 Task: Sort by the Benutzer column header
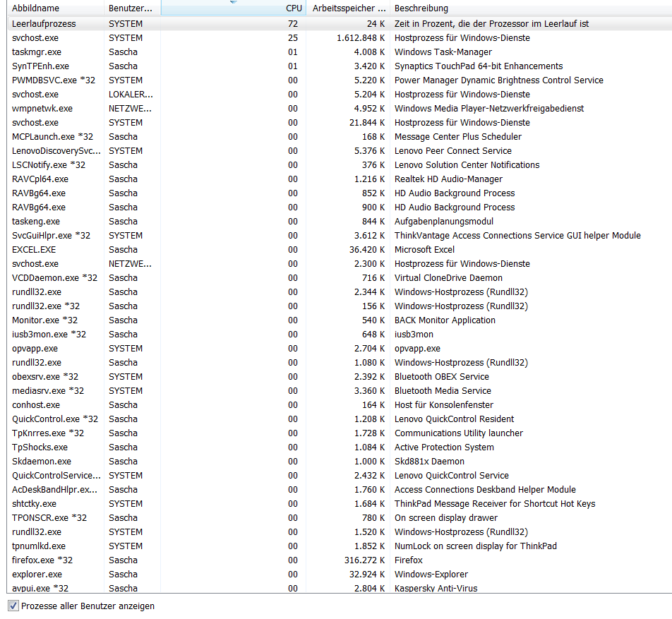click(133, 8)
